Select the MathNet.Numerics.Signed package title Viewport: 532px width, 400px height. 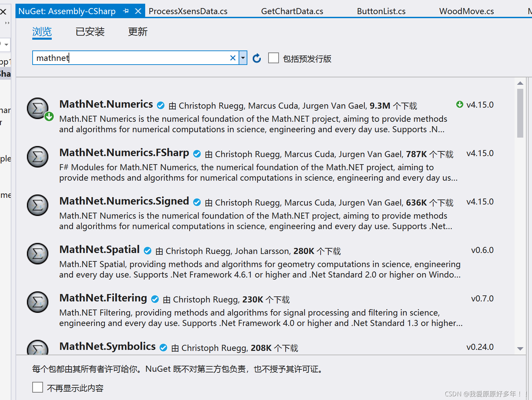click(x=124, y=201)
